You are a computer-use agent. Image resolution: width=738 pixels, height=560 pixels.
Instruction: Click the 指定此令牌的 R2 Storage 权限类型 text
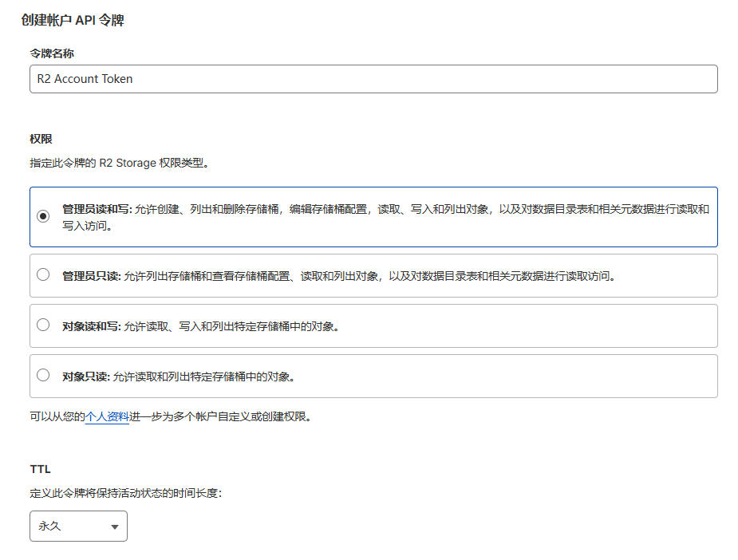point(119,163)
